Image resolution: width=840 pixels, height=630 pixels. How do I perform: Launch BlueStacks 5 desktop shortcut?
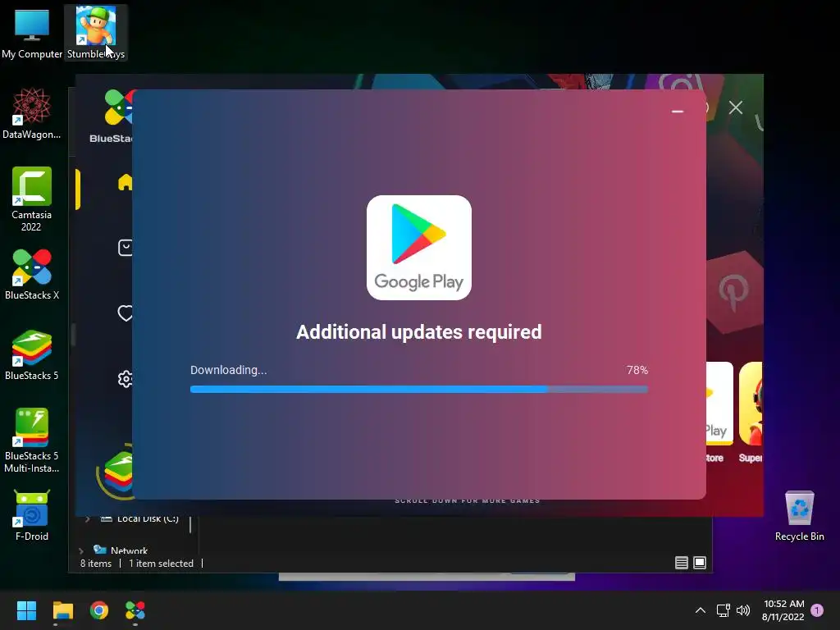point(32,354)
